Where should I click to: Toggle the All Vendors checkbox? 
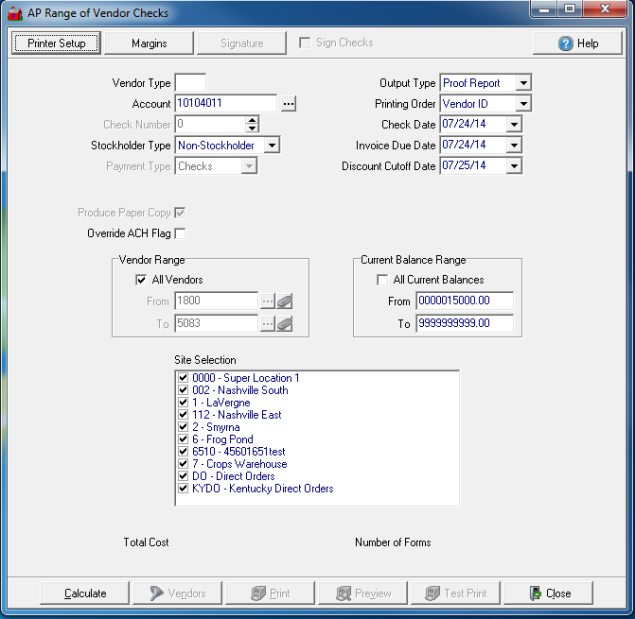tap(141, 280)
